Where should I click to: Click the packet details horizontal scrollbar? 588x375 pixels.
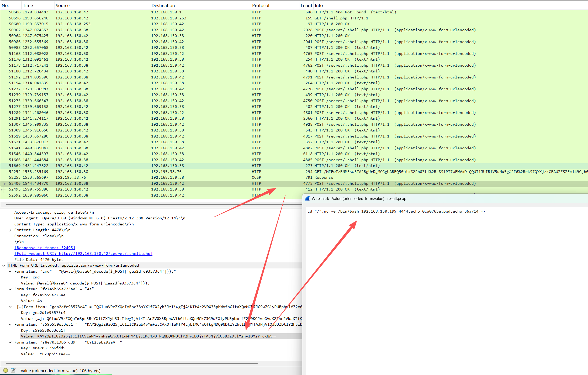[131, 363]
